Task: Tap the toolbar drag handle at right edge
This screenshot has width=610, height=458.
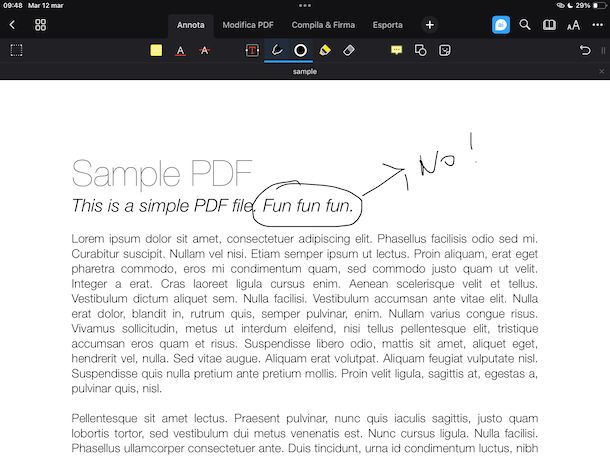Action: (x=603, y=50)
